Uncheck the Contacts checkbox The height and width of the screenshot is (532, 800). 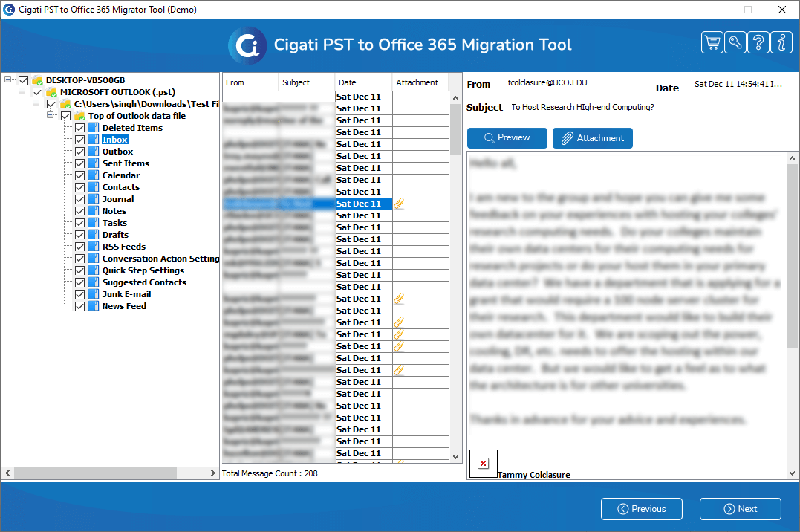79,187
